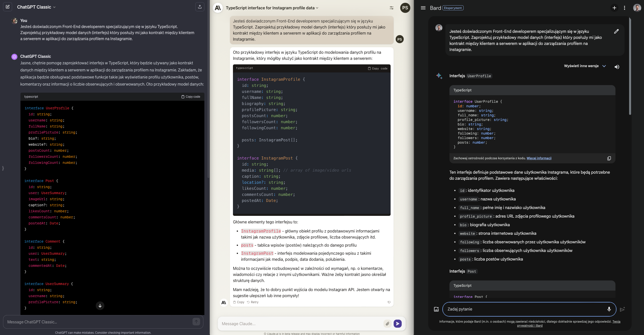The image size is (644, 335).
Task: Click the microphone icon in Bard input
Action: (609, 309)
